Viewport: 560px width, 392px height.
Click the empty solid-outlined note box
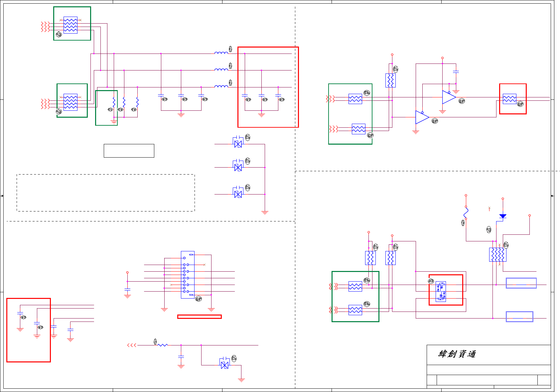129,151
